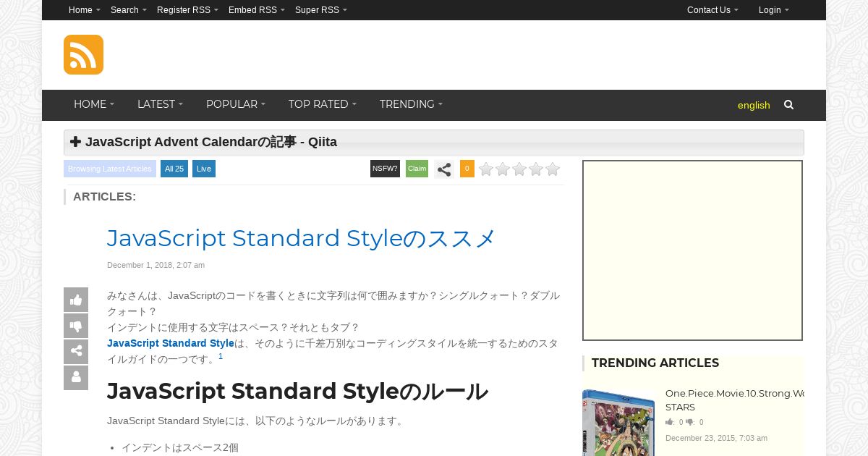The height and width of the screenshot is (456, 868).
Task: Click the orange RSS feed logo
Action: [x=83, y=54]
